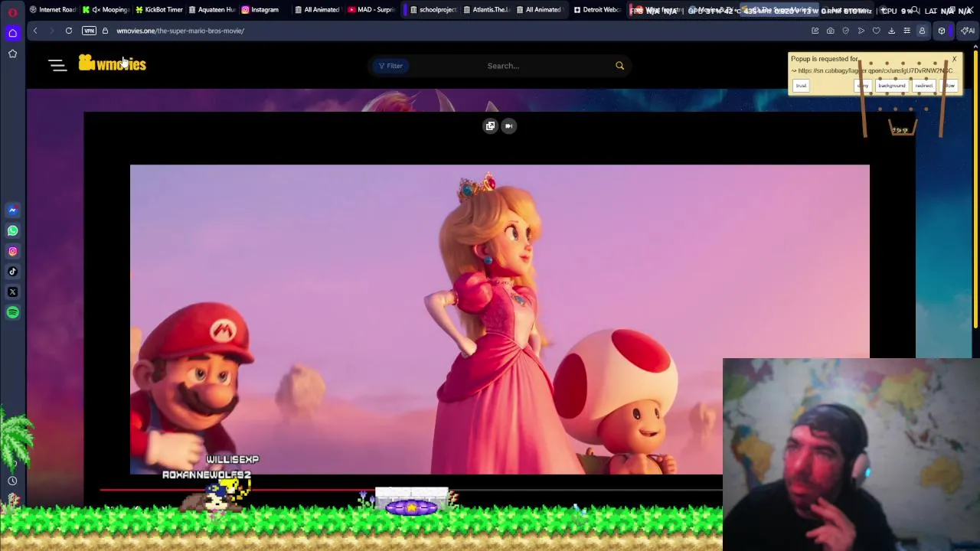Open history clock icon in sidebar
This screenshot has height=551, width=980.
[12, 481]
